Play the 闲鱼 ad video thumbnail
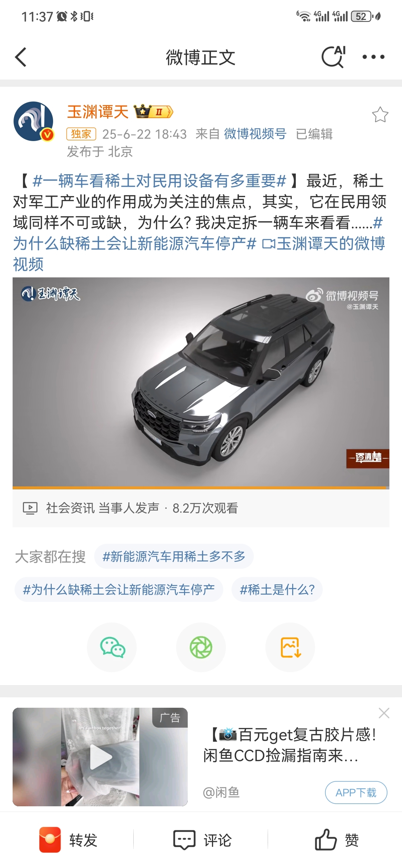Viewport: 402px width, 868px height. point(100,757)
